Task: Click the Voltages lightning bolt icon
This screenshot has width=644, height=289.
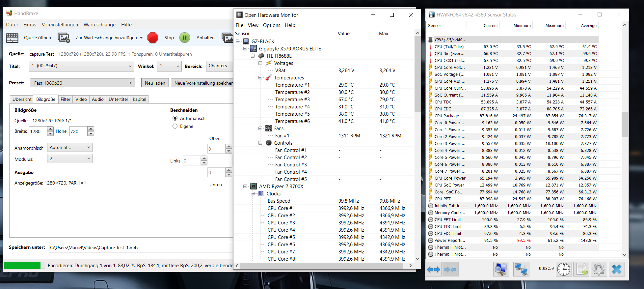Action: (x=269, y=63)
